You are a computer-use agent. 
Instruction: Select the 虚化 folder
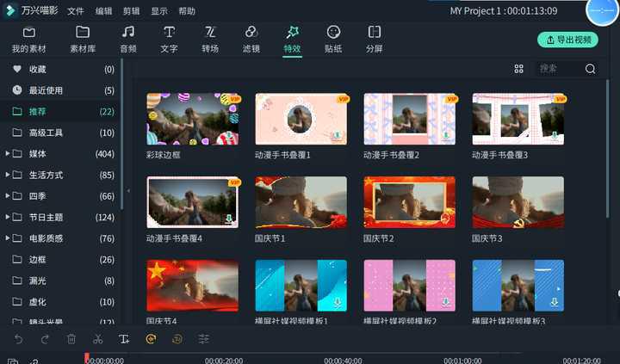point(59,302)
